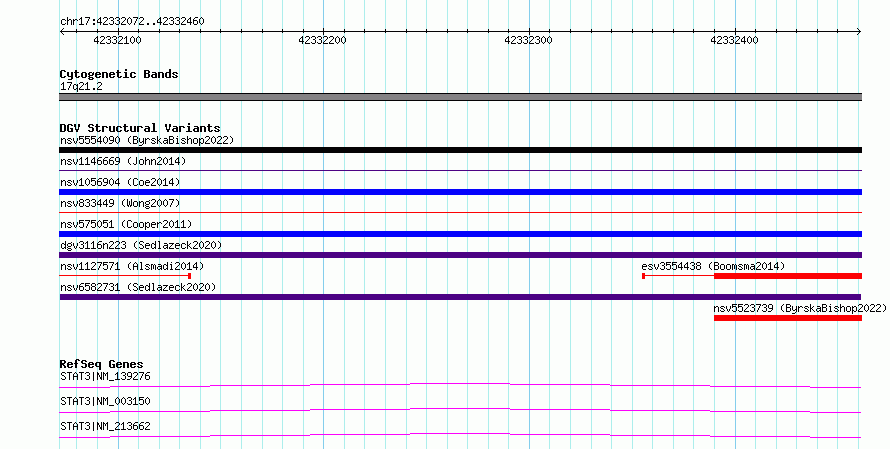Click the magenta STAT3|NM_139276 gene line
Screen dimensions: 890x449
(460, 385)
